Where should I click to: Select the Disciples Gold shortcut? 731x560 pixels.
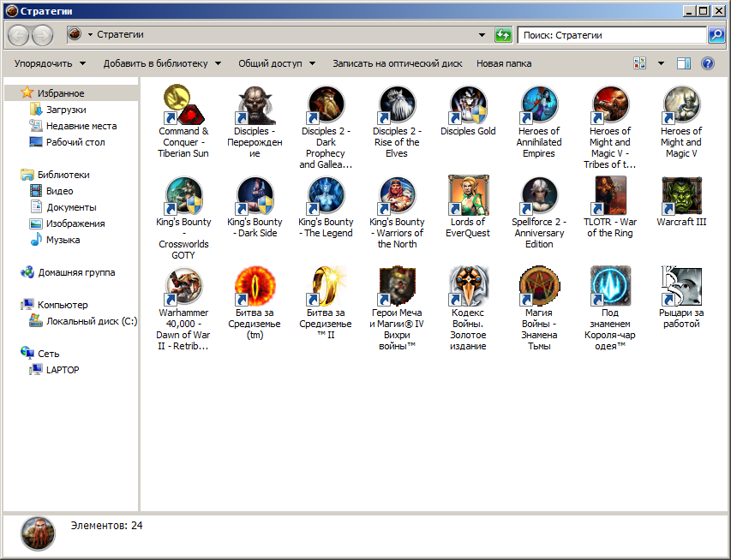[x=468, y=104]
